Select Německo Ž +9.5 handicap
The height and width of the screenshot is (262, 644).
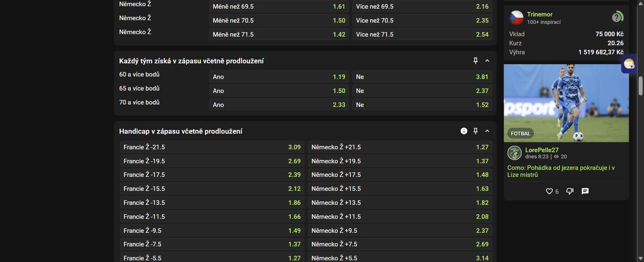[x=400, y=231]
